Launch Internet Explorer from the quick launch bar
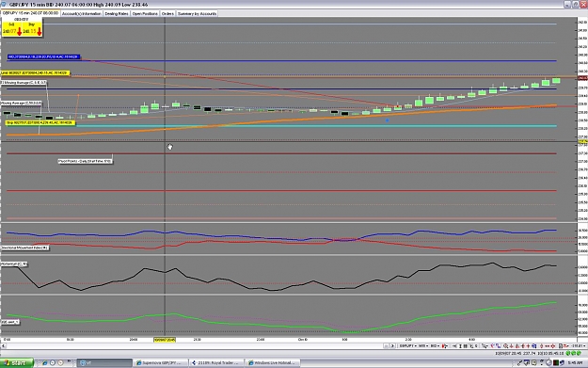Image resolution: width=588 pixels, height=368 pixels. click(45, 362)
